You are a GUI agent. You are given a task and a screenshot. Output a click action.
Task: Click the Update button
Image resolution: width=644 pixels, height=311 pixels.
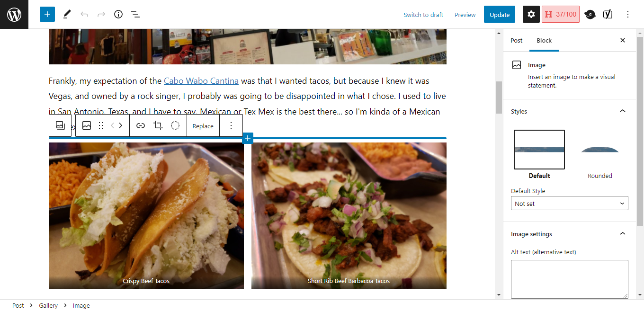[500, 15]
